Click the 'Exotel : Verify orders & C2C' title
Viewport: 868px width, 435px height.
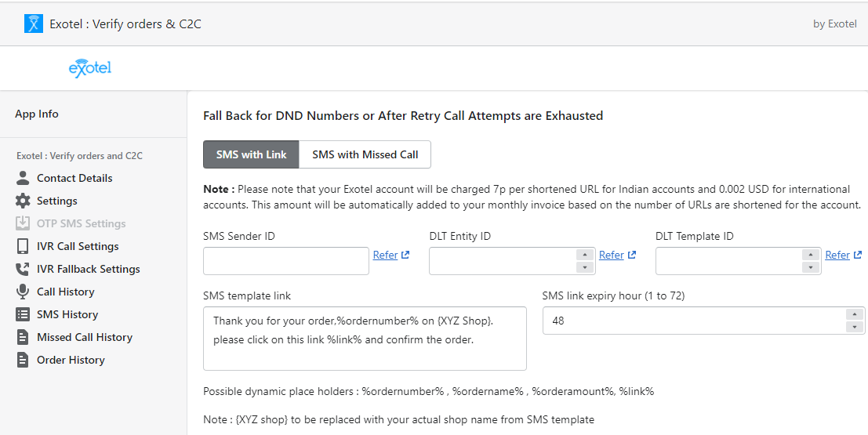point(125,24)
